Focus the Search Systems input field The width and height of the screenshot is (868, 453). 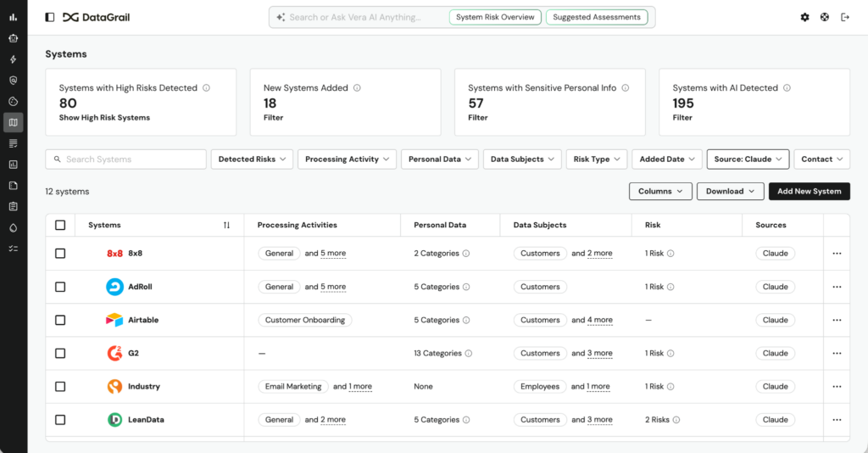[x=125, y=159]
